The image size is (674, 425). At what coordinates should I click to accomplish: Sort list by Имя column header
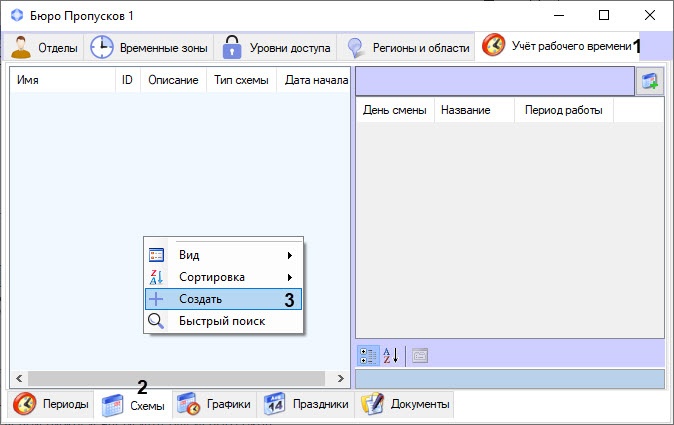62,80
